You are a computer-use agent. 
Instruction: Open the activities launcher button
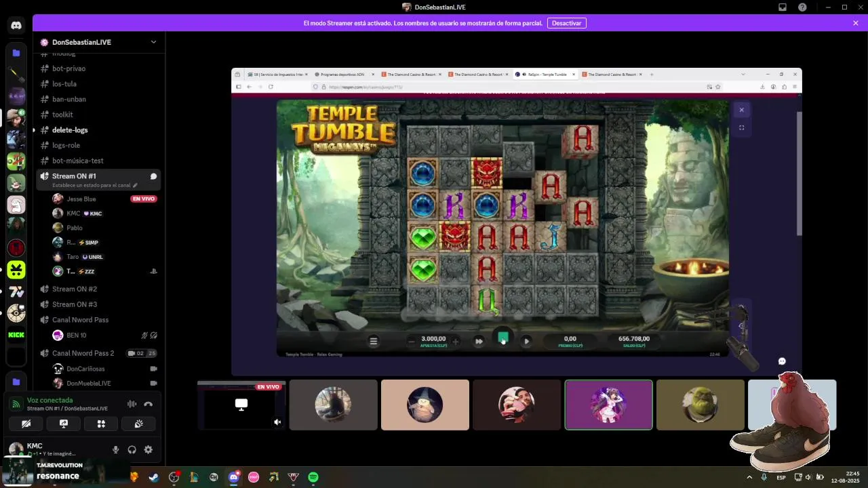tap(101, 424)
